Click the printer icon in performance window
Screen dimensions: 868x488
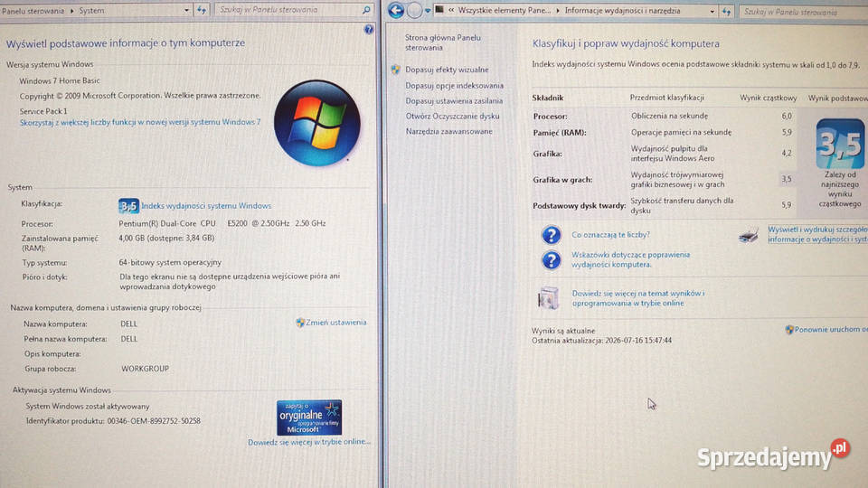click(x=749, y=235)
